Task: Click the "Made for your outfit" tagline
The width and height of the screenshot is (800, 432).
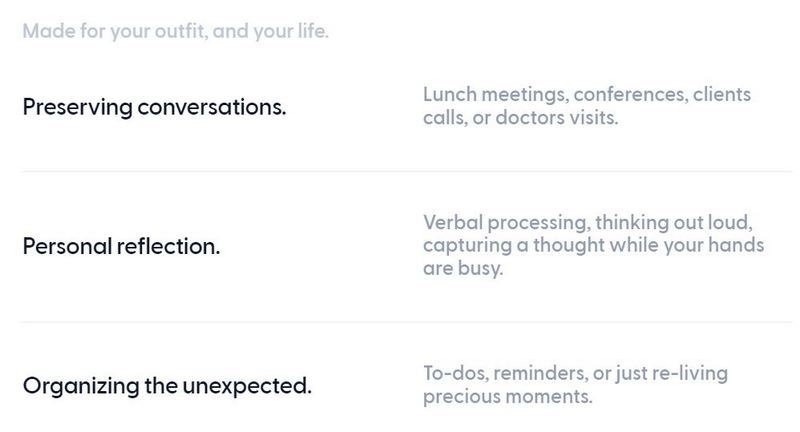Action: click(x=176, y=32)
